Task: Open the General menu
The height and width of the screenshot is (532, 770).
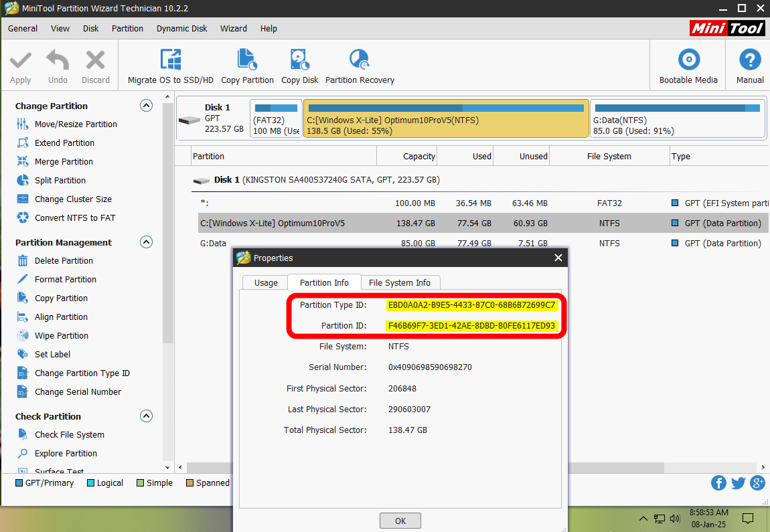Action: click(x=23, y=29)
